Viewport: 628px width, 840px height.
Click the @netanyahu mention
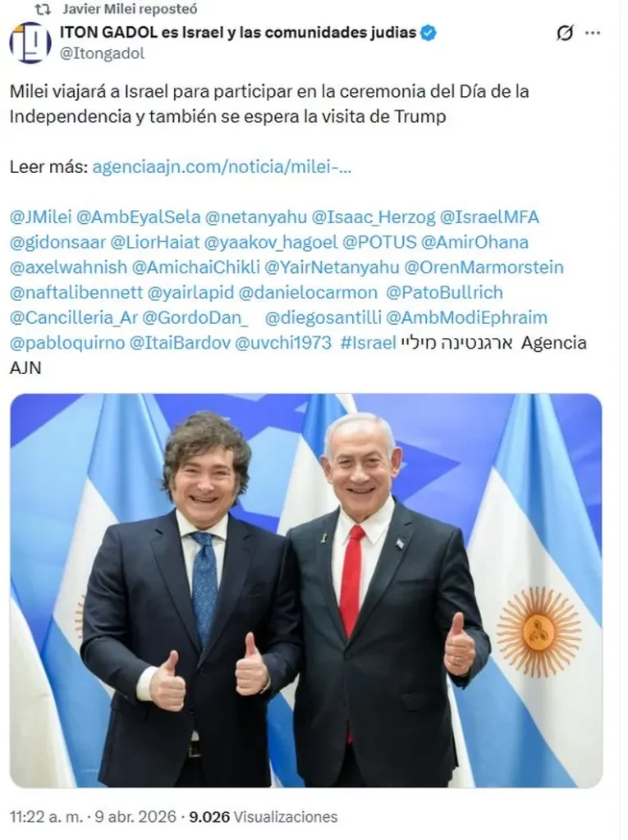(x=256, y=217)
